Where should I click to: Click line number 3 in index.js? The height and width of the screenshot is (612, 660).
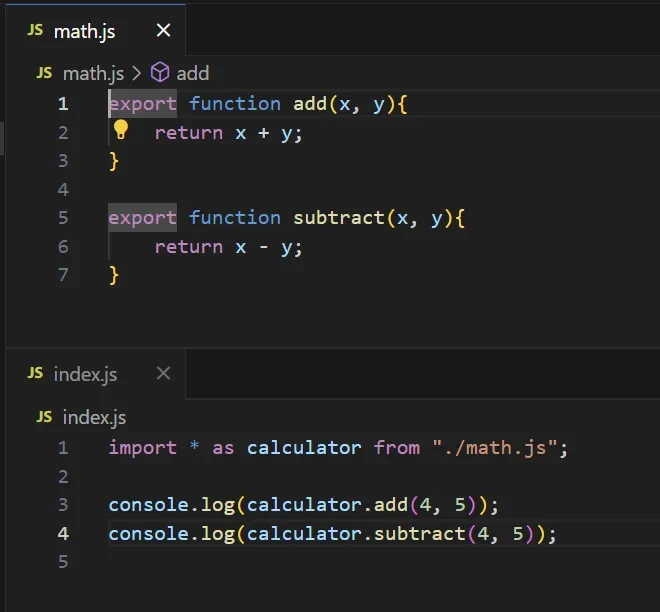coord(63,504)
